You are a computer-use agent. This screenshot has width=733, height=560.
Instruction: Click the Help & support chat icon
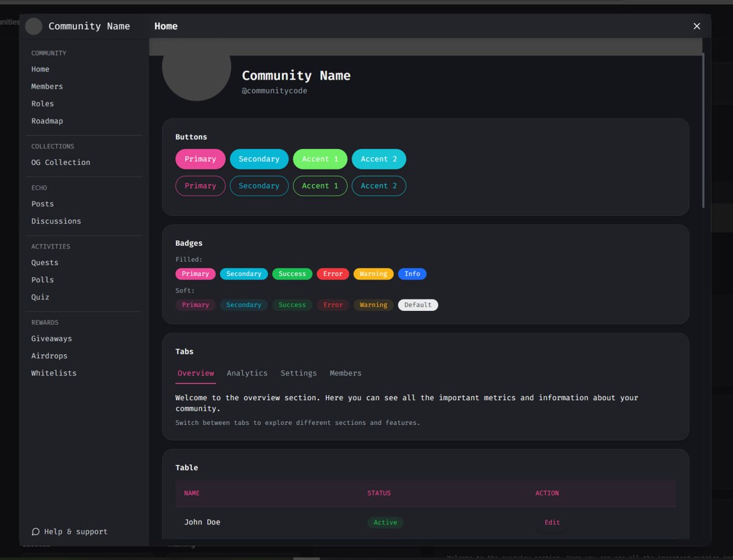point(35,531)
